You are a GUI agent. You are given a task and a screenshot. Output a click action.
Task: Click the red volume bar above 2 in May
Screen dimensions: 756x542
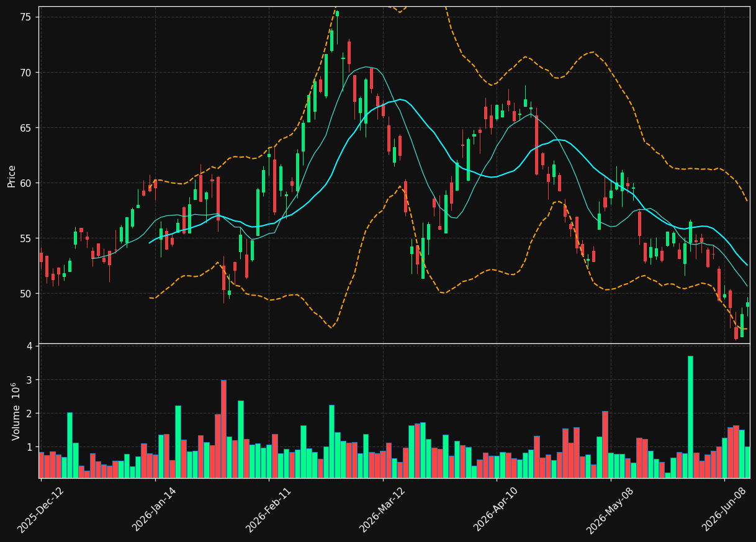tap(605, 445)
